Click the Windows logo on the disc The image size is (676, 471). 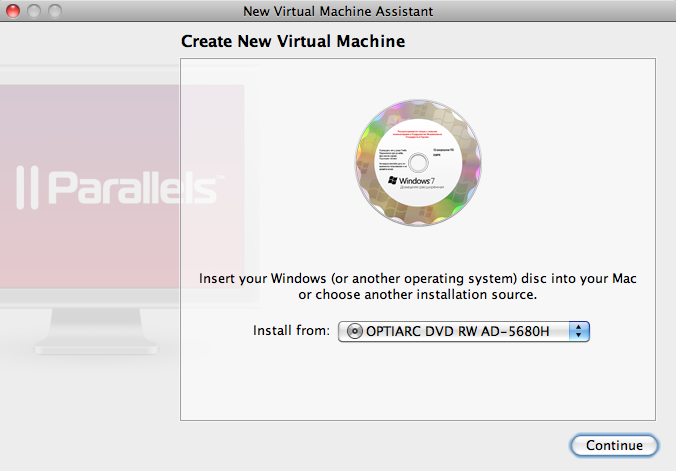(x=392, y=180)
